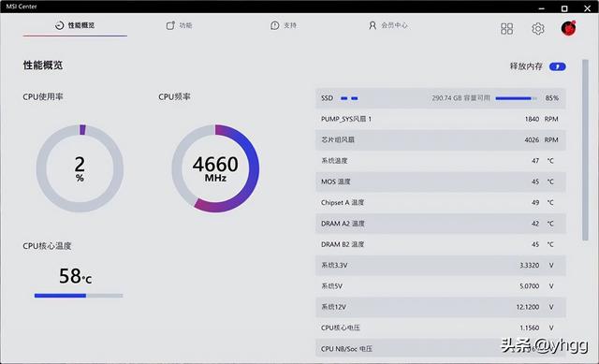
Task: Select the DRAM B2 温度 row
Action: click(x=441, y=244)
